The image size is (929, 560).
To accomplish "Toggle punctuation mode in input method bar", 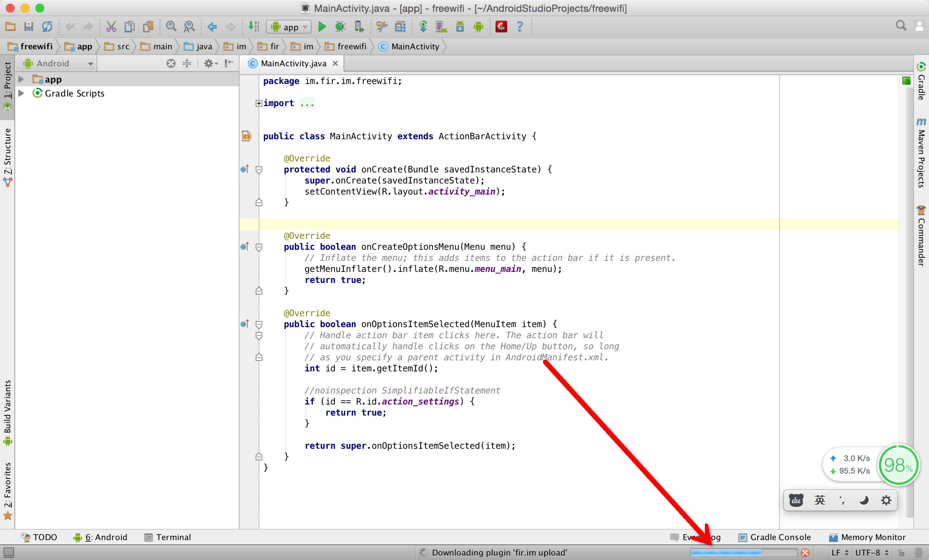I will 842,500.
